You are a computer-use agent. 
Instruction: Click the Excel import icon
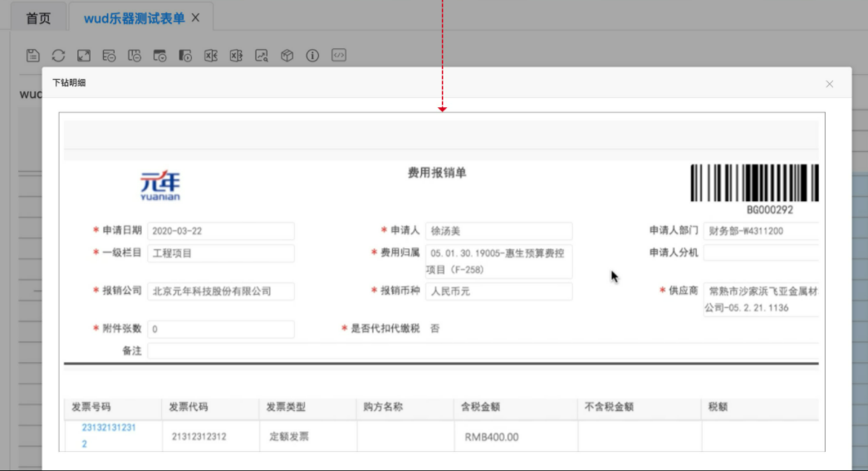[211, 56]
